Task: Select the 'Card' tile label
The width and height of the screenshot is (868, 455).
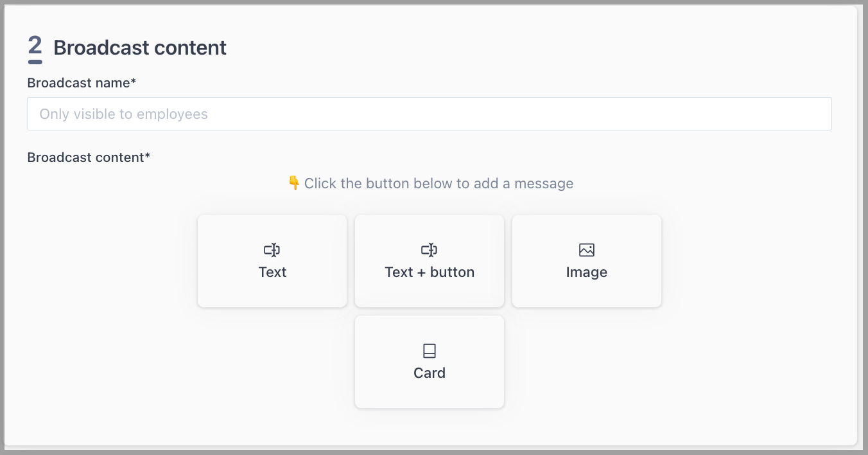Action: [x=430, y=373]
